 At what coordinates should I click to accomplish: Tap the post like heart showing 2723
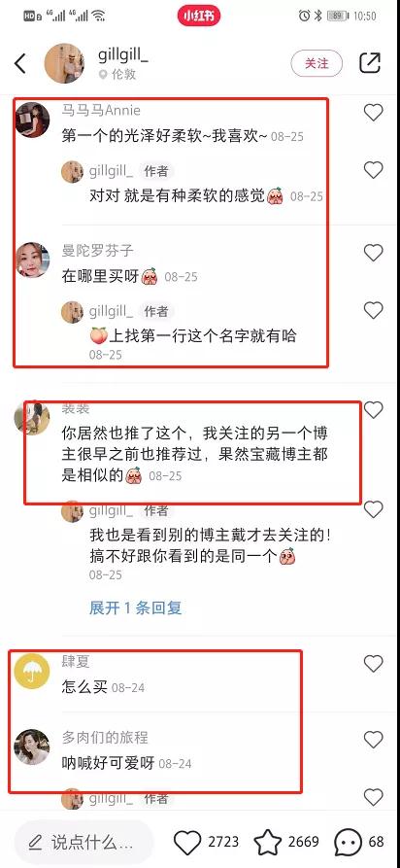[x=187, y=843]
